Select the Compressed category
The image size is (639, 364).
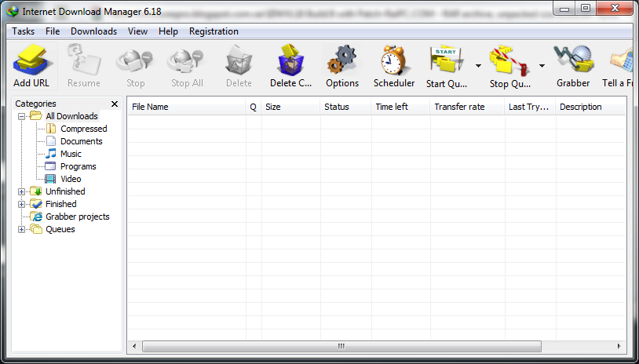pos(83,129)
